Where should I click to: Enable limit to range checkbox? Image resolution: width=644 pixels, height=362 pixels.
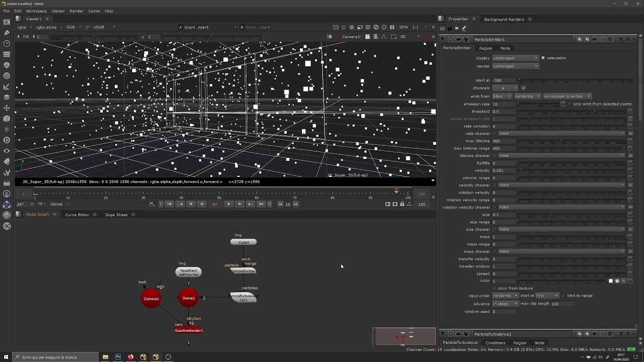(563, 296)
